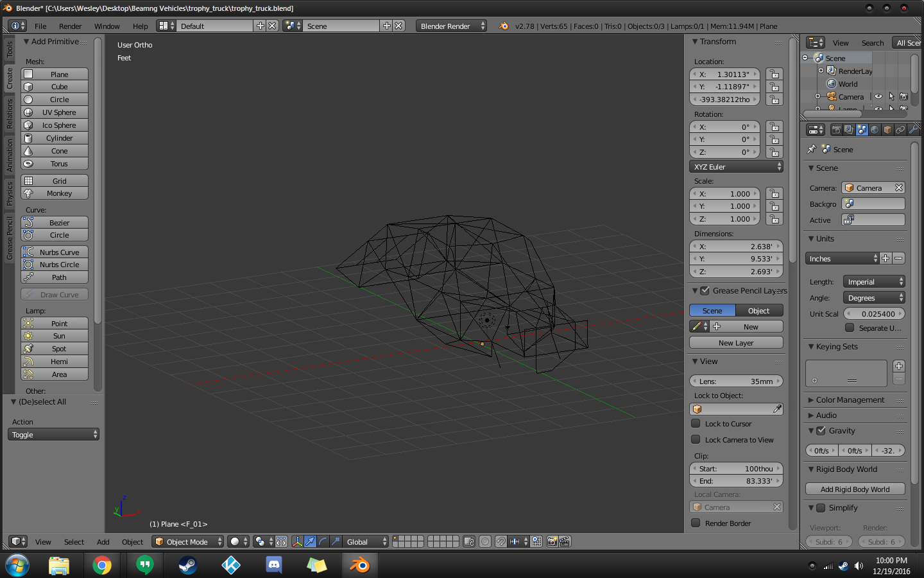Select the rotate manipulator arc icon

click(x=323, y=541)
